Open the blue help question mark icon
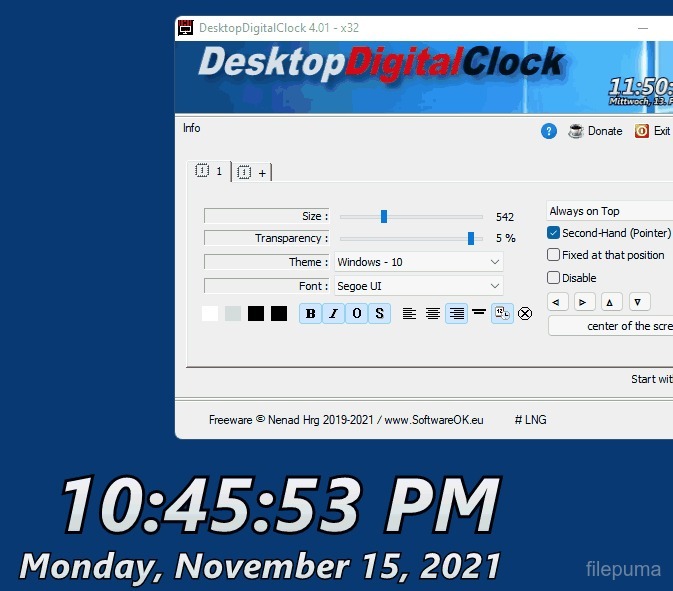The height and width of the screenshot is (591, 673). click(549, 131)
